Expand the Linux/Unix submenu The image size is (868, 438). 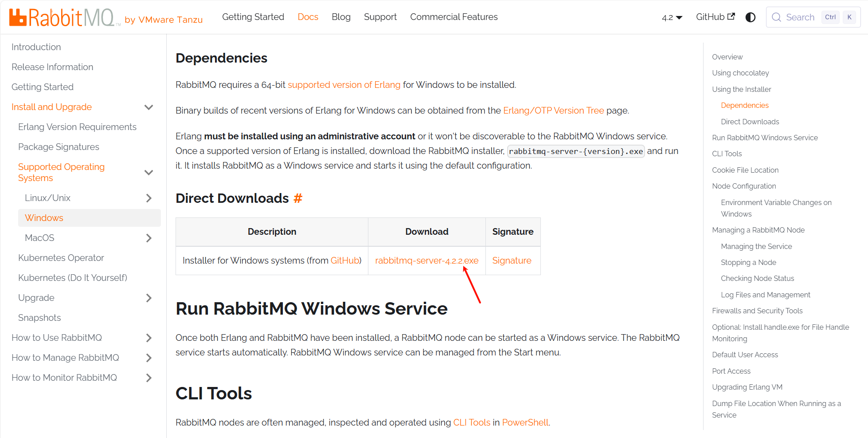pos(149,198)
